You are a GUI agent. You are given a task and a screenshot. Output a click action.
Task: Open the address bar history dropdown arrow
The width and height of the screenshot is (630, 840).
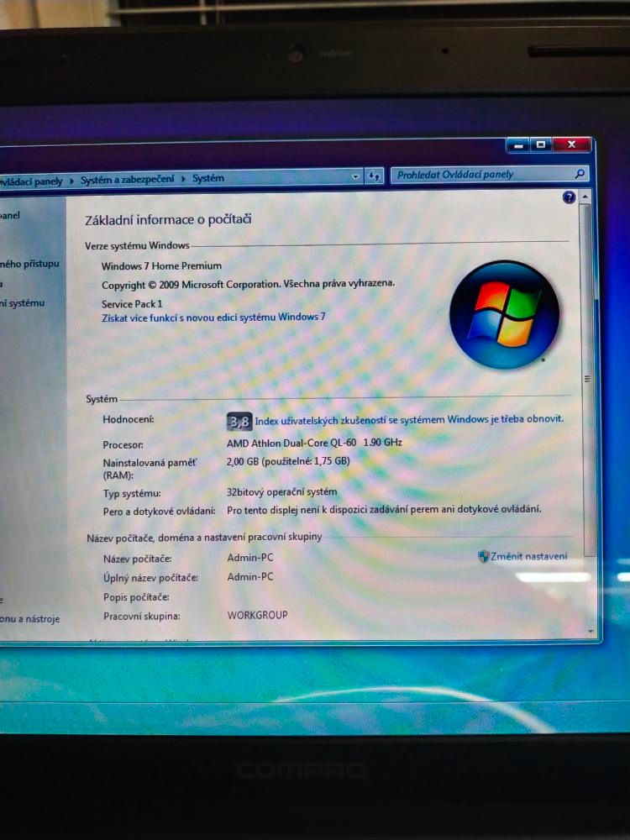355,176
